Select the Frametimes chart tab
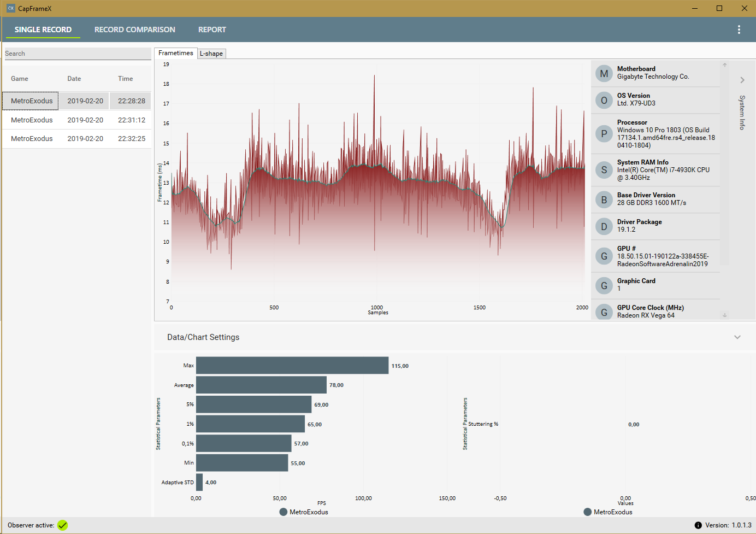This screenshot has width=756, height=534. tap(176, 53)
